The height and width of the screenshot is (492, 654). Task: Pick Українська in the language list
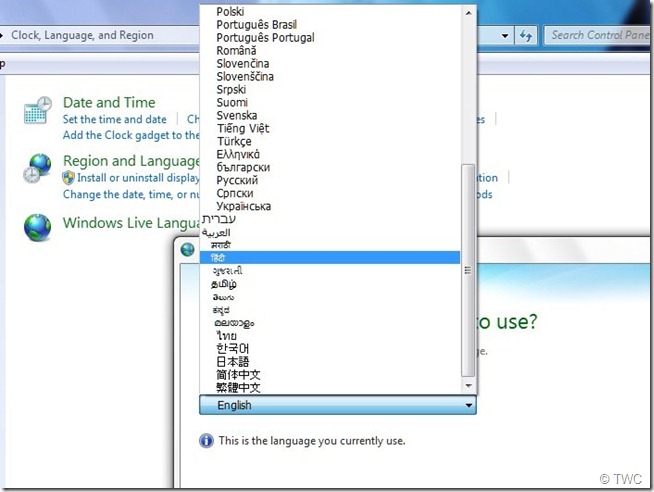click(331, 206)
